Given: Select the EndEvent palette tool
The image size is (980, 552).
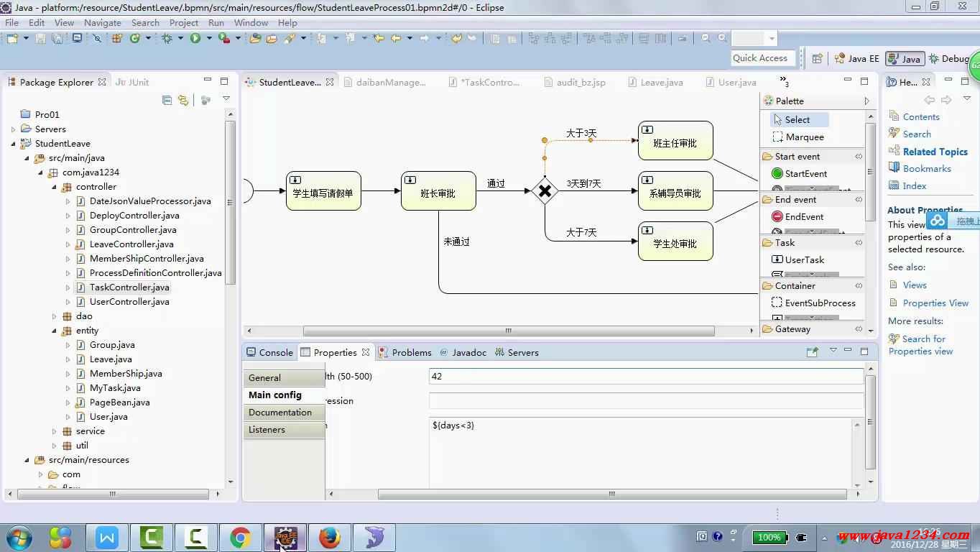Looking at the screenshot, I should pyautogui.click(x=798, y=216).
